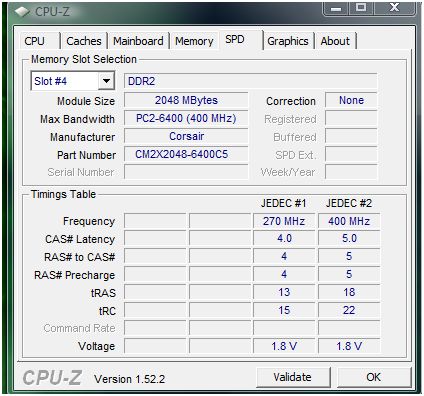This screenshot has width=424, height=396.
Task: Click the Timings Table group label
Action: coord(63,194)
